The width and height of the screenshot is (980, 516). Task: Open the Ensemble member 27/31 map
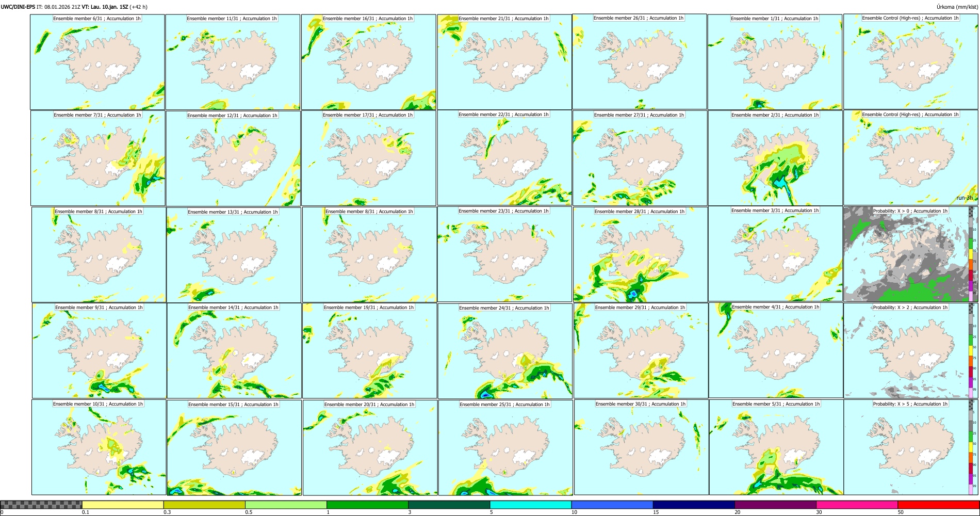tap(640, 158)
